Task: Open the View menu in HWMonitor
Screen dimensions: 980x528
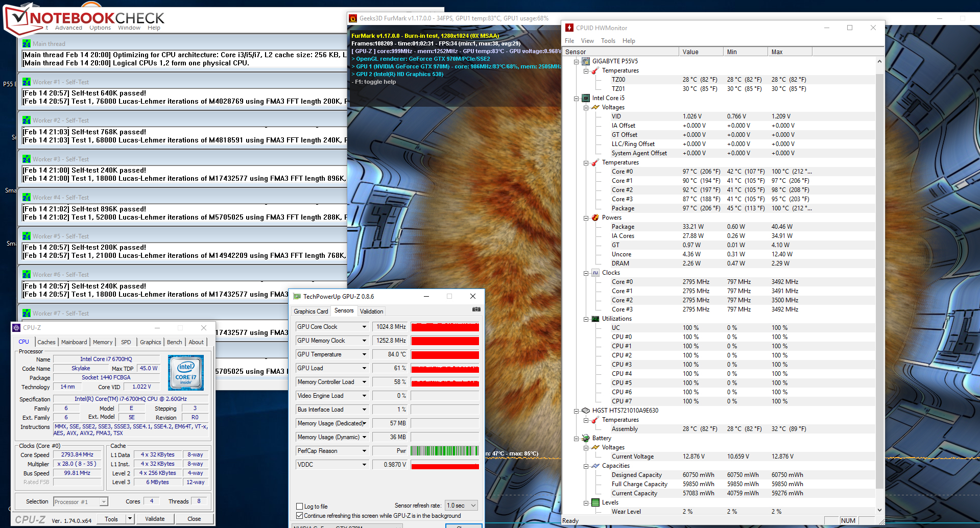Action: (x=587, y=41)
